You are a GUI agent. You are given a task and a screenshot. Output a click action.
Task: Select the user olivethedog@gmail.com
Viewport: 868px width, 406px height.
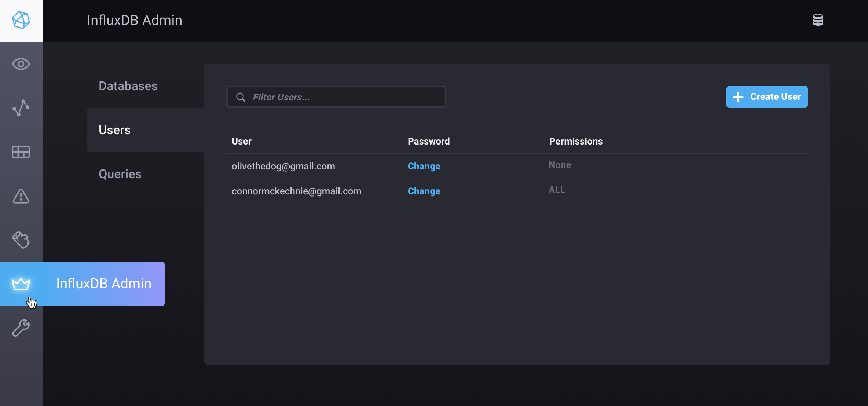tap(283, 166)
